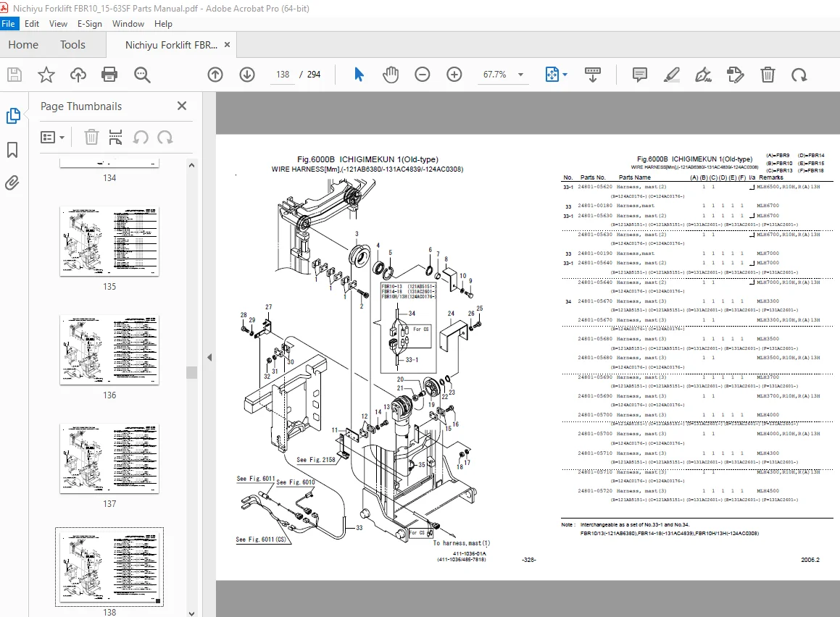Screen dimensions: 840x617
Task: Delete page with toolbar trash icon
Action: pyautogui.click(x=768, y=75)
